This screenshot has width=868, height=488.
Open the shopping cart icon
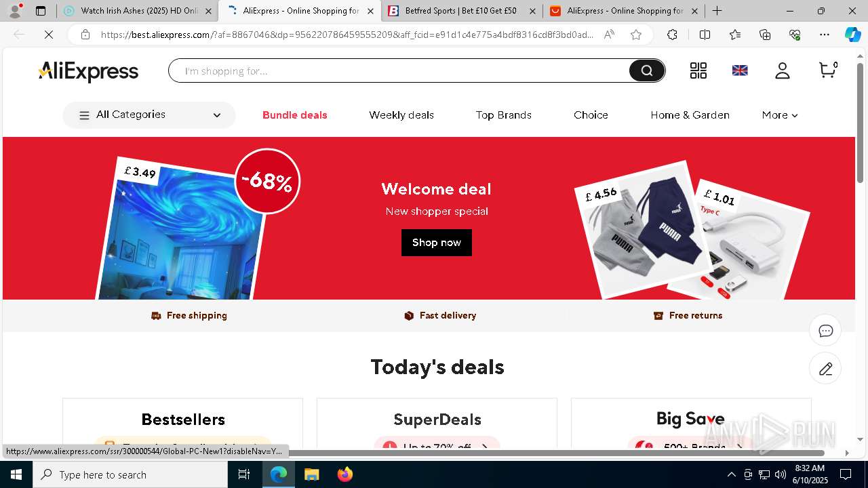828,70
